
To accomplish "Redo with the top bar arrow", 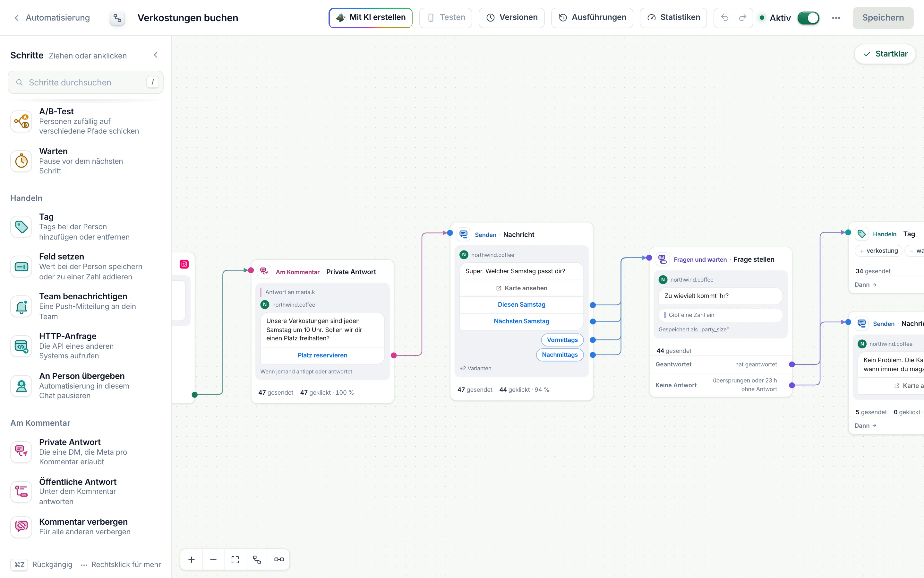I will (742, 18).
